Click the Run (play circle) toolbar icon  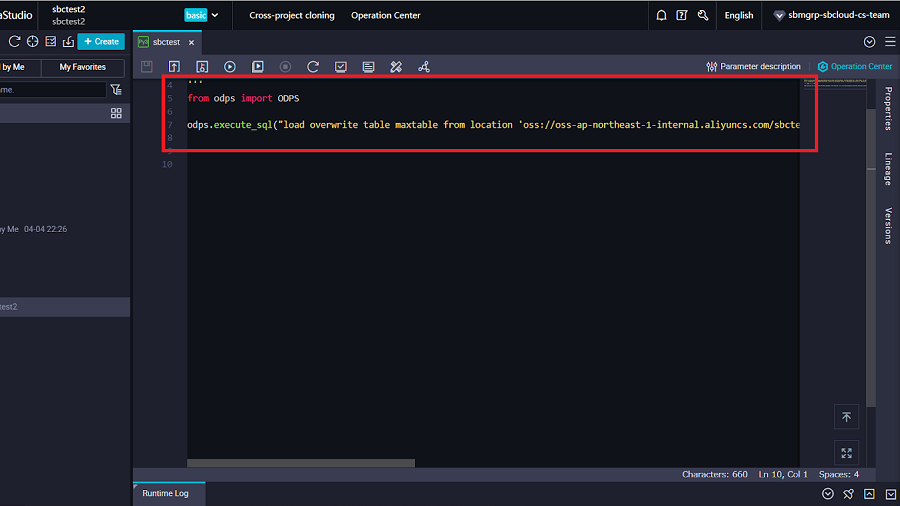click(x=230, y=67)
